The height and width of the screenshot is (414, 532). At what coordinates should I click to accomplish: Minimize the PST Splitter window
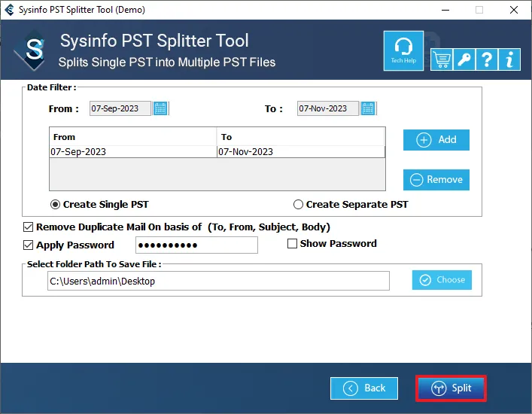pyautogui.click(x=445, y=10)
